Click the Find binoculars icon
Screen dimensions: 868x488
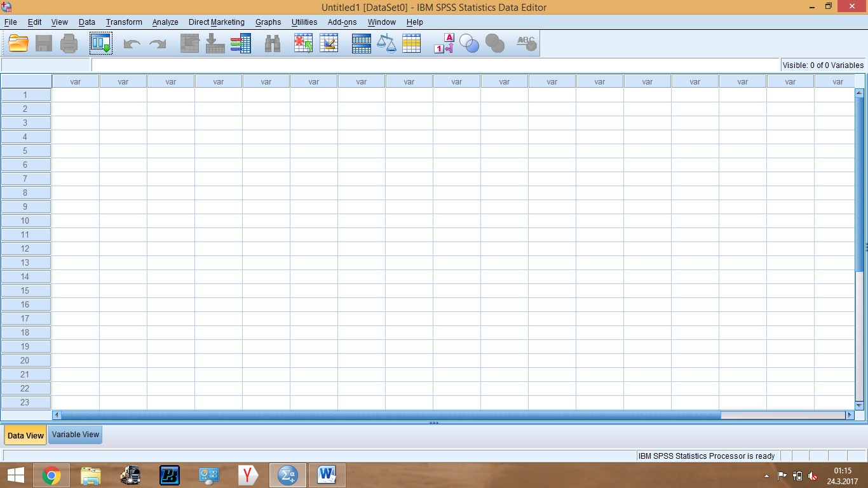coord(273,43)
